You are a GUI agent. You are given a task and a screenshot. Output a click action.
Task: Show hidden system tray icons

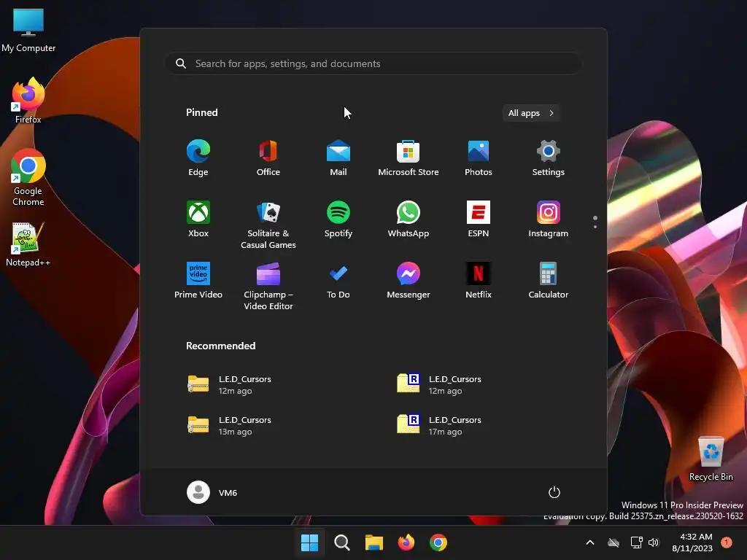(x=589, y=542)
